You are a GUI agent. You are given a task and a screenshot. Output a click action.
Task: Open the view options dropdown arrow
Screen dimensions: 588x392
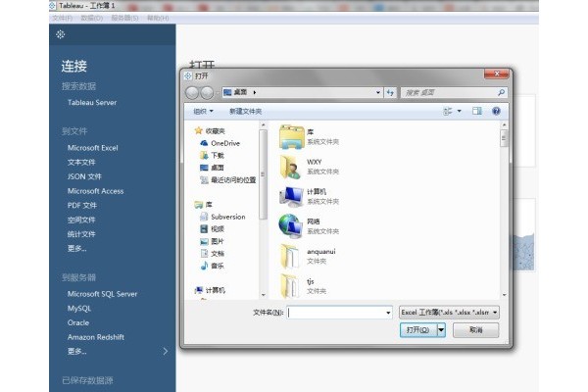point(459,111)
